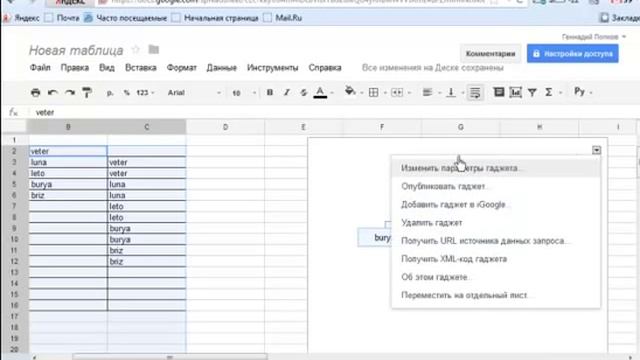Click the cell containing luna in column B
640x360 pixels.
(x=68, y=162)
